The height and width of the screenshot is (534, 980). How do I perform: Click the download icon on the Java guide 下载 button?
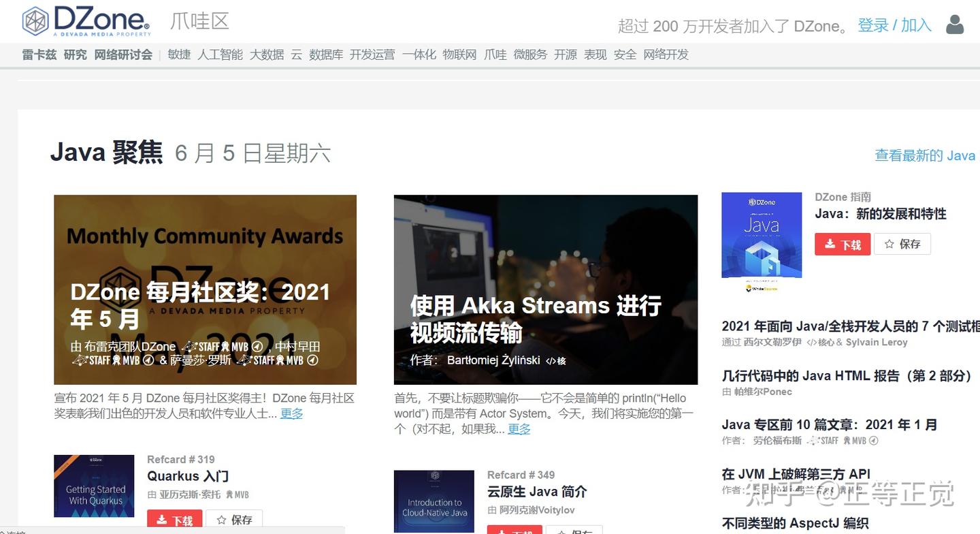(x=829, y=244)
